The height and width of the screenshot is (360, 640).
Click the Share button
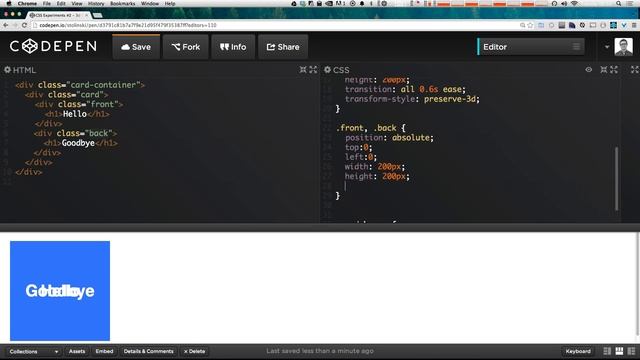(x=283, y=47)
